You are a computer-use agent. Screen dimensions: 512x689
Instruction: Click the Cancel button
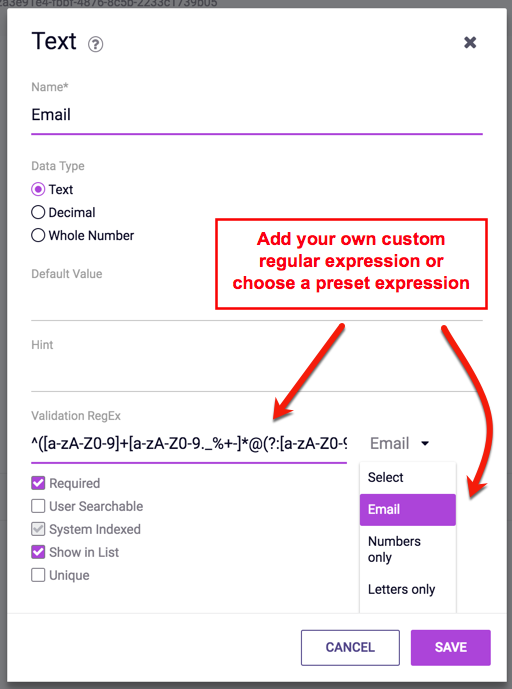click(350, 647)
